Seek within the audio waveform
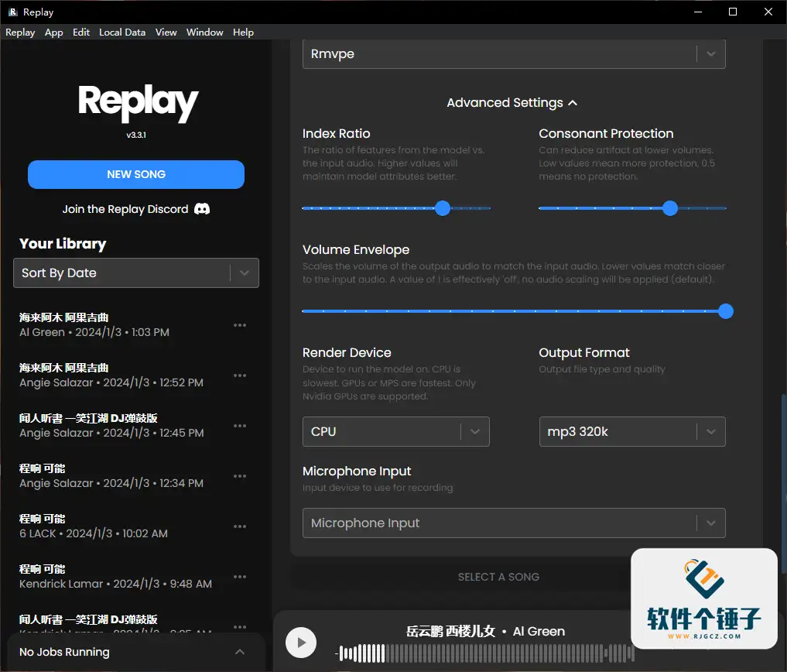Screen dimensions: 787x672 click(486, 653)
